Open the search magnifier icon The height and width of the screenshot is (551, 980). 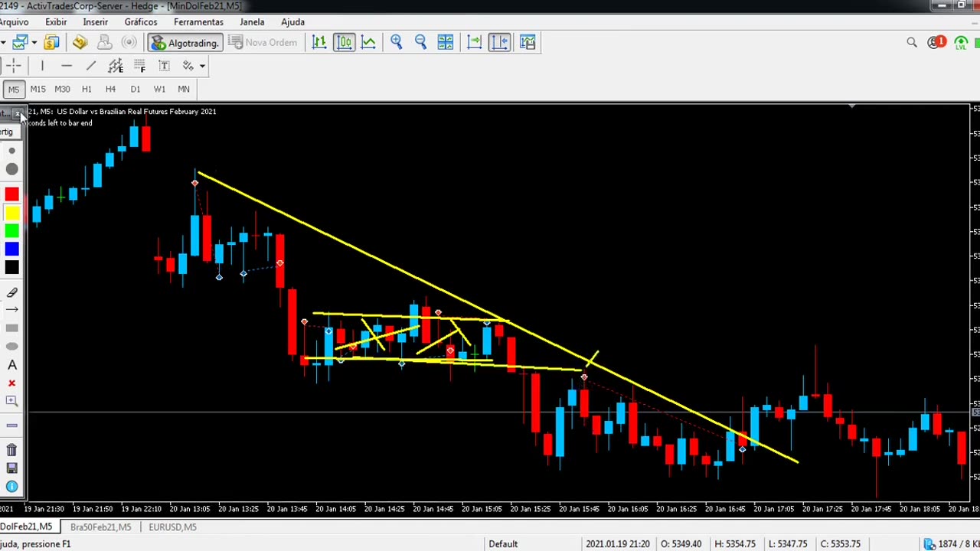912,43
